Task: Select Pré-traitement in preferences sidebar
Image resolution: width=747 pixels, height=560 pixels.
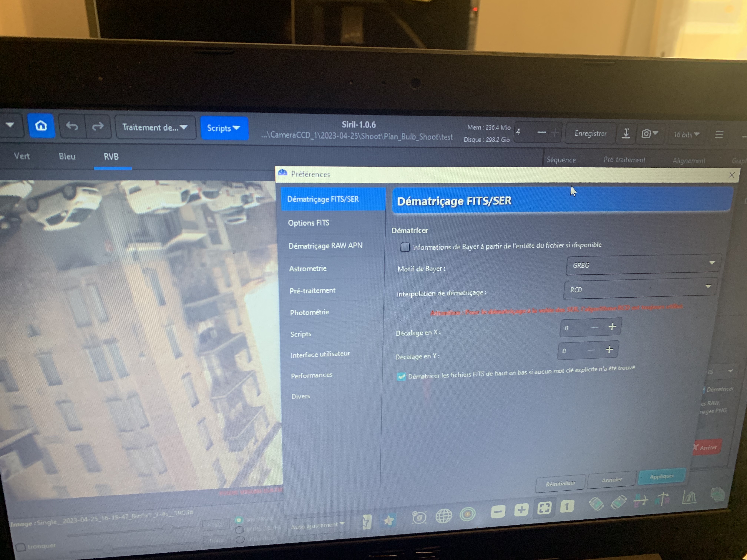Action: point(333,290)
